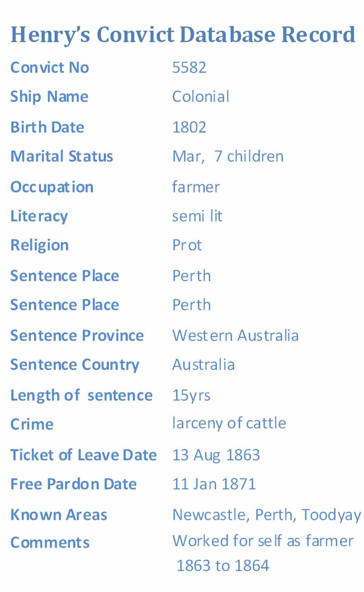Click the Known Areas value Newcastle, Perth, Toodyay
The width and height of the screenshot is (364, 592).
pyautogui.click(x=267, y=515)
